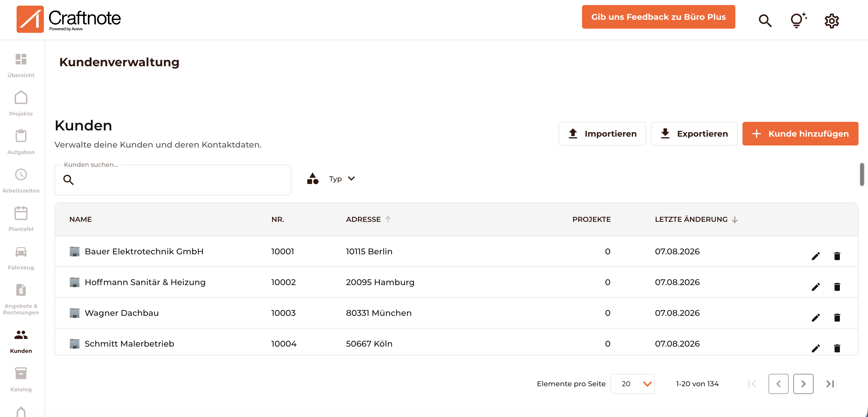Edit Bauer Elektrotechnik GmbH with pencil icon
Screen dimensions: 868x417
tap(815, 256)
